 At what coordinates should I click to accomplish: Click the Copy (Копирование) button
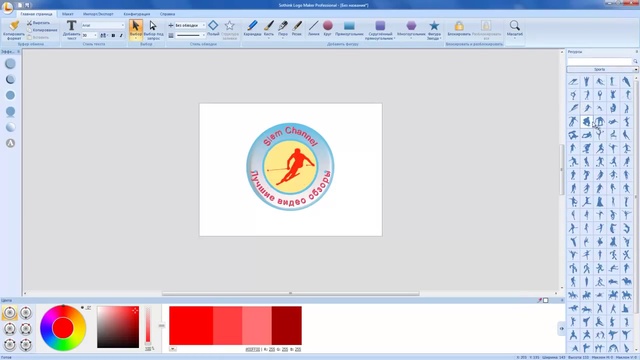pyautogui.click(x=42, y=30)
